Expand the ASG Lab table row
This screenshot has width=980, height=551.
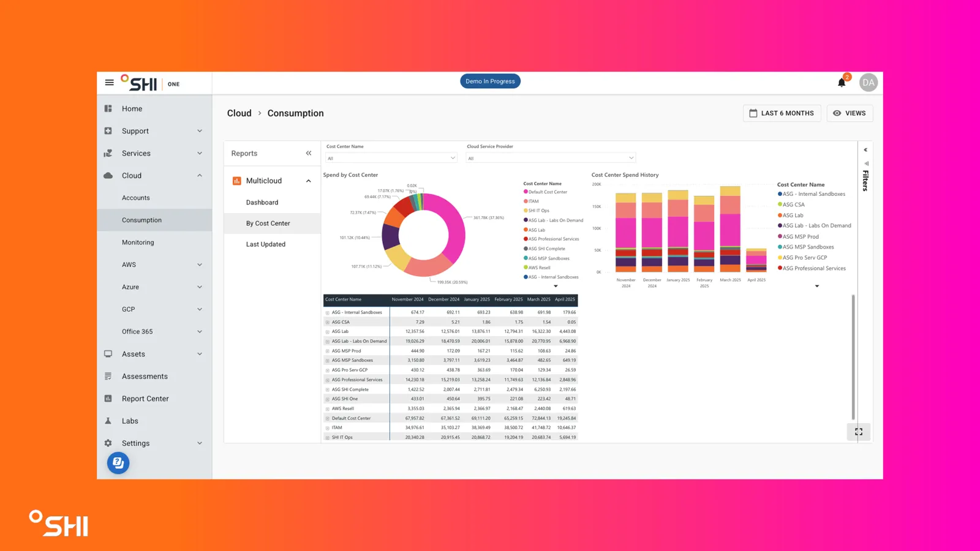(327, 332)
